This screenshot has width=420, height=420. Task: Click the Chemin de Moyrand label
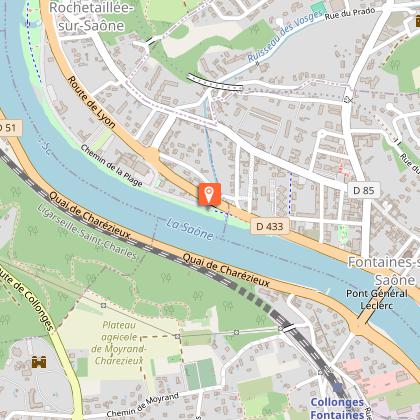(x=143, y=405)
